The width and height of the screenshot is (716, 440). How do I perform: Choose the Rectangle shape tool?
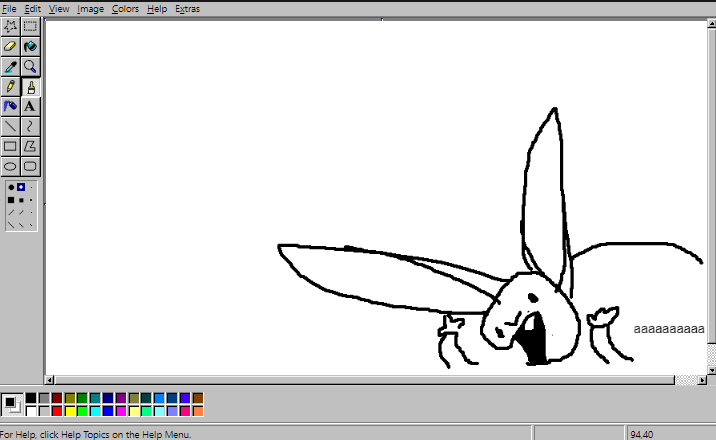(10, 147)
